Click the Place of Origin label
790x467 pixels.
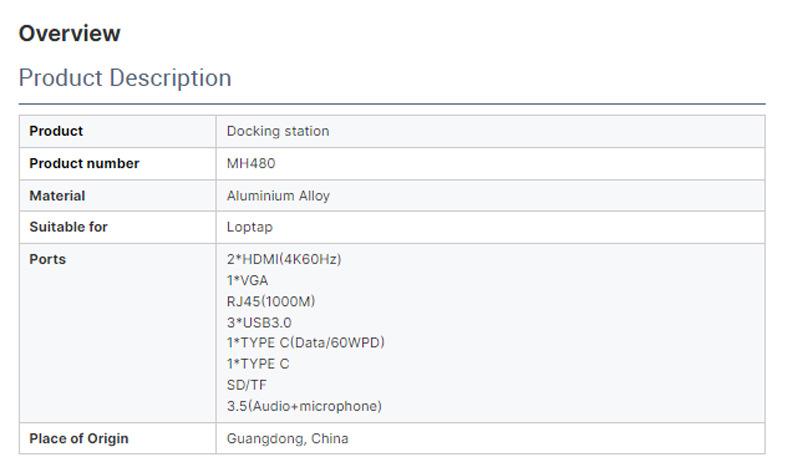coord(79,438)
